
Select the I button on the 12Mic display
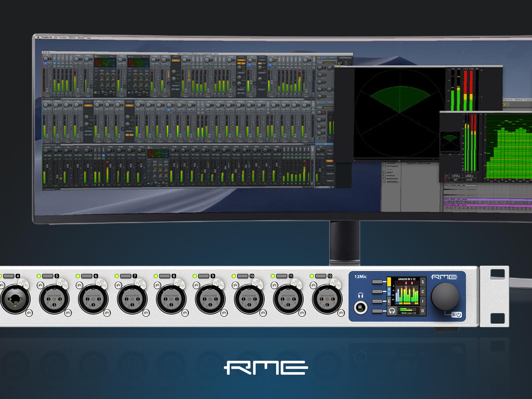[x=423, y=301]
